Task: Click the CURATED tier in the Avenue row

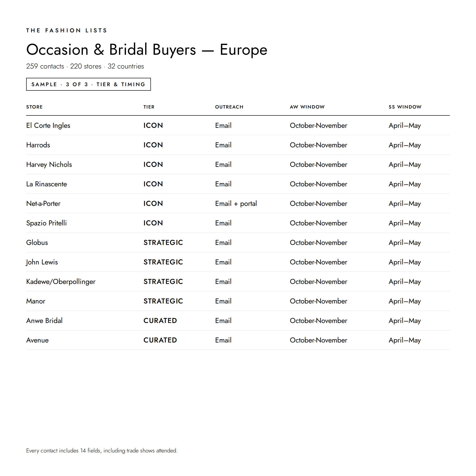Action: pos(160,340)
